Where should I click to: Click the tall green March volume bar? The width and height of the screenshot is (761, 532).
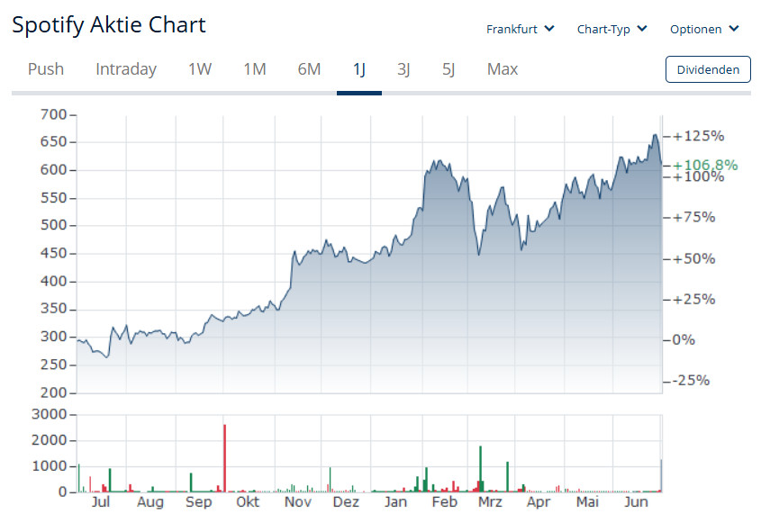coord(481,469)
